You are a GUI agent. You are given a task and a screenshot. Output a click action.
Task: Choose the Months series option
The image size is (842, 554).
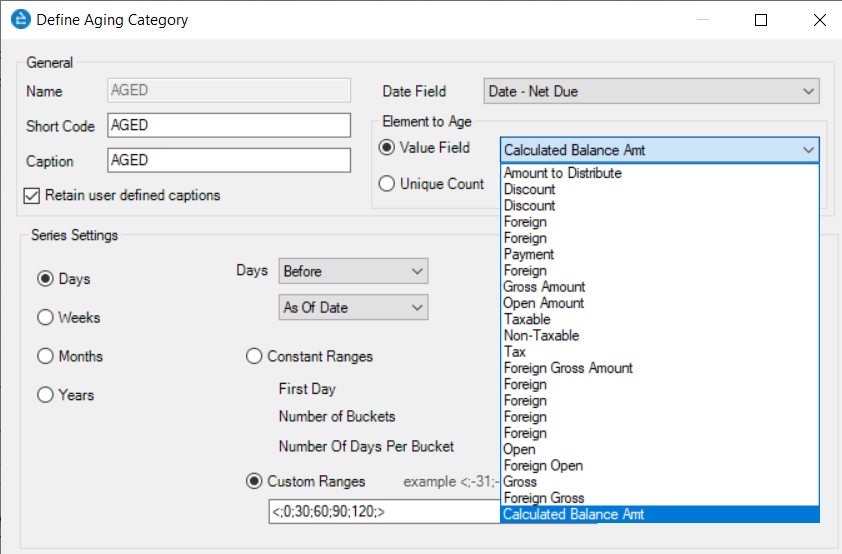click(45, 357)
